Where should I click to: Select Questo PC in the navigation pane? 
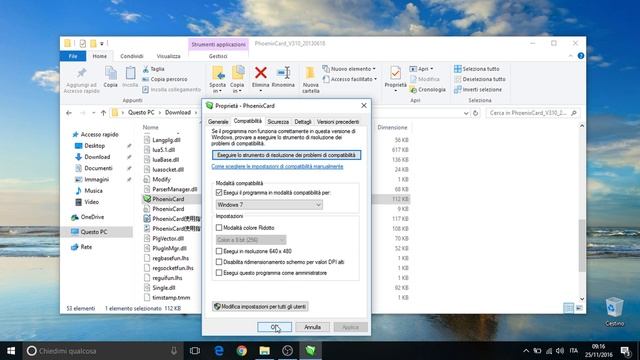click(x=94, y=232)
